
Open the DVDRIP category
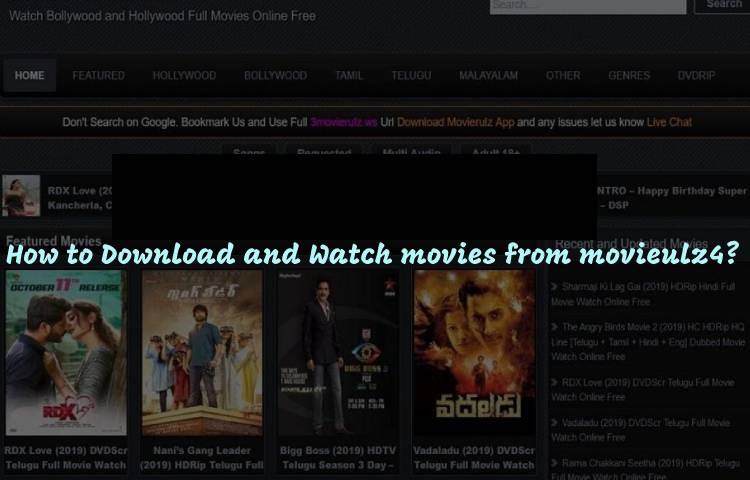pos(699,76)
